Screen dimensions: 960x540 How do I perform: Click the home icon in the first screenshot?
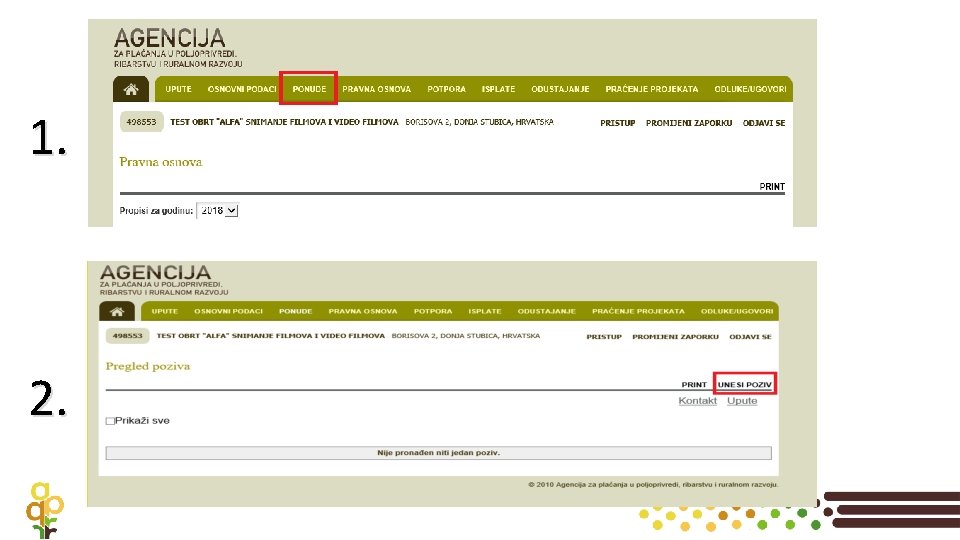point(131,89)
